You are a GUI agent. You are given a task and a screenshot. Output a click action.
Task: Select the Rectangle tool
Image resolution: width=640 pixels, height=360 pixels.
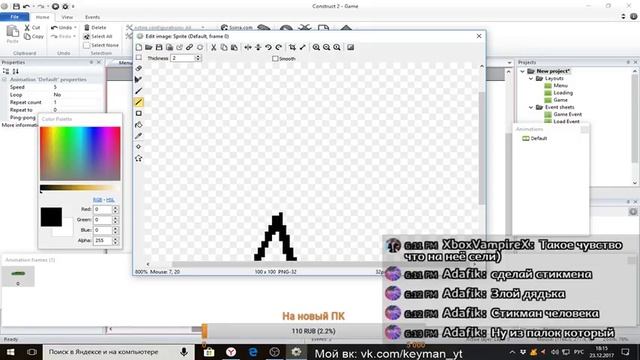tap(139, 113)
